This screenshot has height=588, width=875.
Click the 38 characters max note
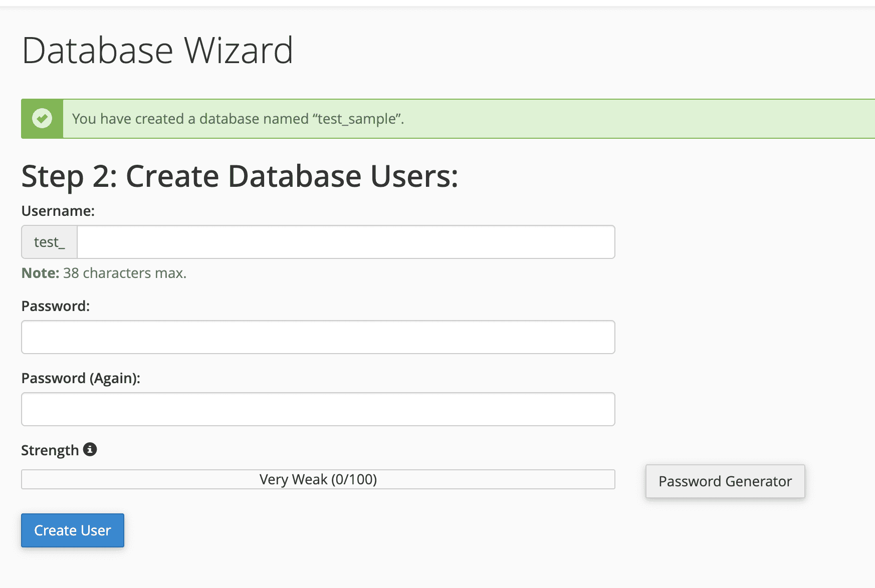click(125, 273)
